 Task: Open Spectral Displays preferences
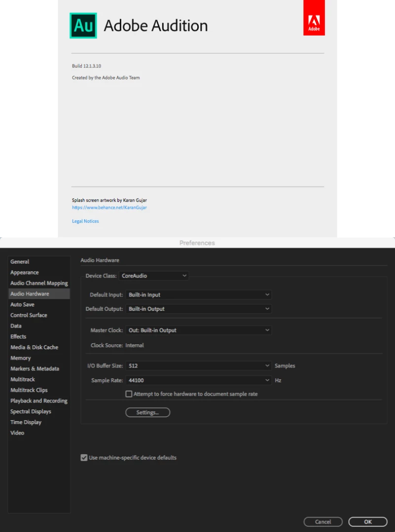39,411
